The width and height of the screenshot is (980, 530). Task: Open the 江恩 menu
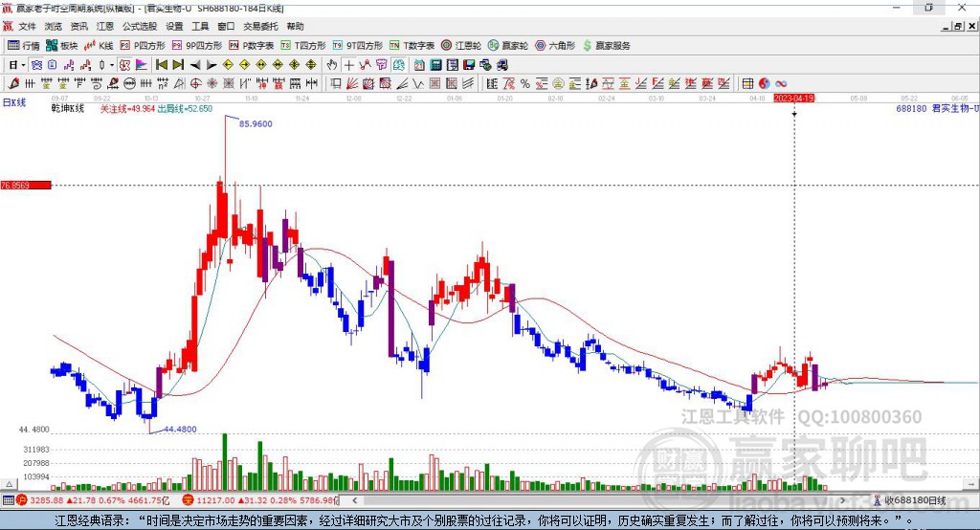click(x=105, y=26)
